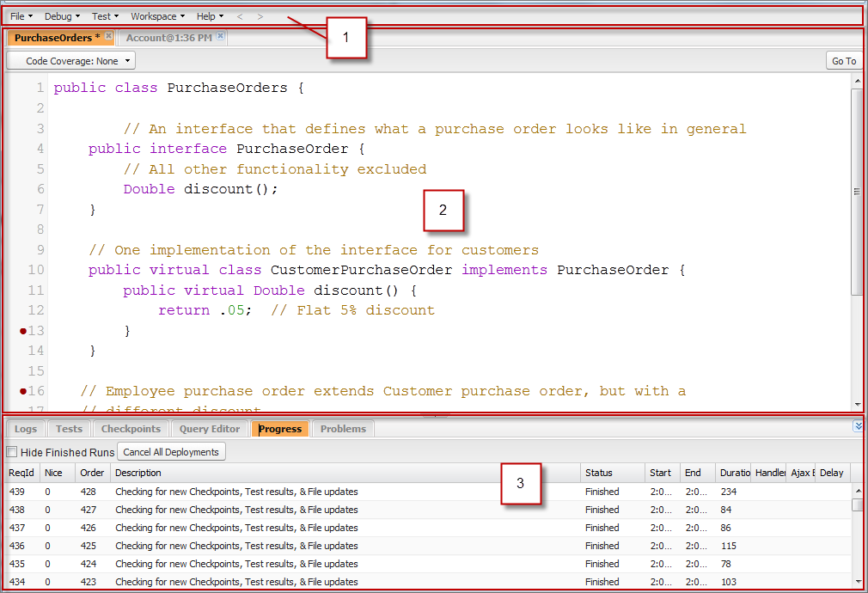Click line 1 class PurchaseOrders declaration
868x593 pixels.
(179, 88)
